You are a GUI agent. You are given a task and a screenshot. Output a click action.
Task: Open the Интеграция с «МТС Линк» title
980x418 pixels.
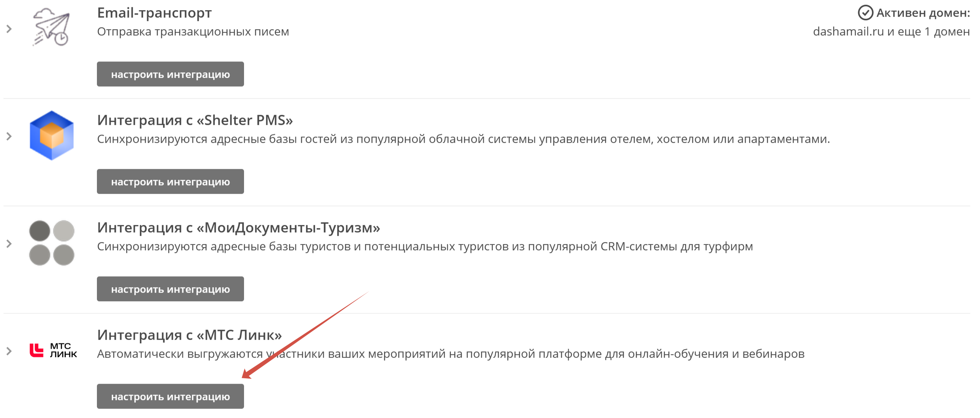click(190, 335)
